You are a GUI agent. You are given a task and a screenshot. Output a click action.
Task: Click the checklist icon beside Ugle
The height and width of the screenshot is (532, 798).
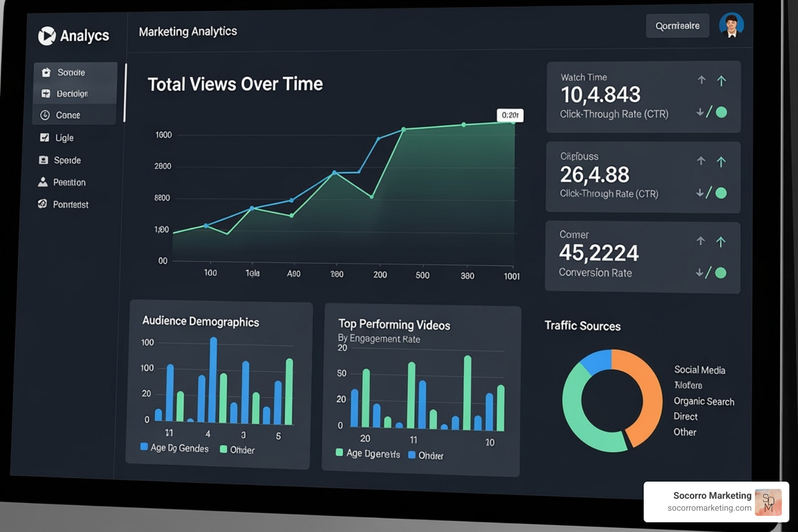pos(44,137)
